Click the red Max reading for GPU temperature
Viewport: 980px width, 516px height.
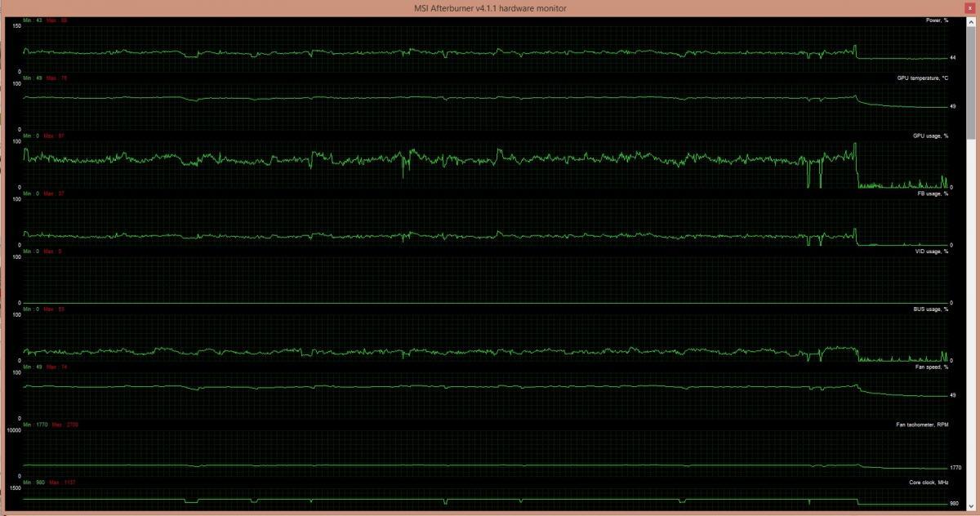click(57, 78)
